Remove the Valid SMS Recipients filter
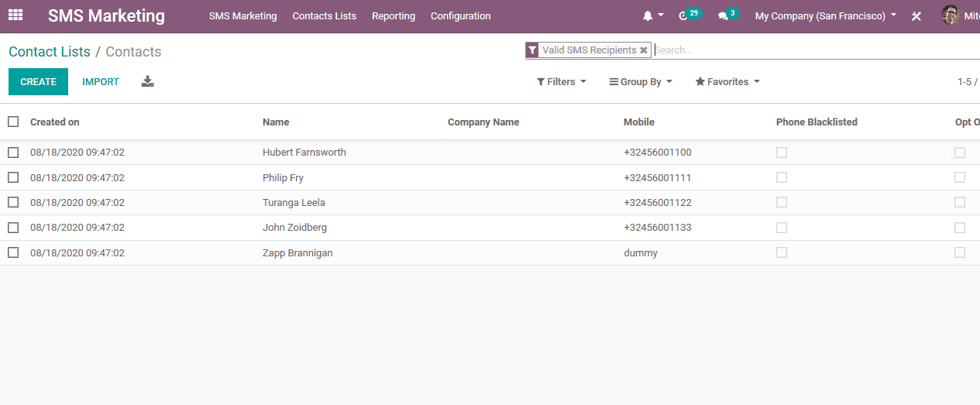 pyautogui.click(x=643, y=50)
